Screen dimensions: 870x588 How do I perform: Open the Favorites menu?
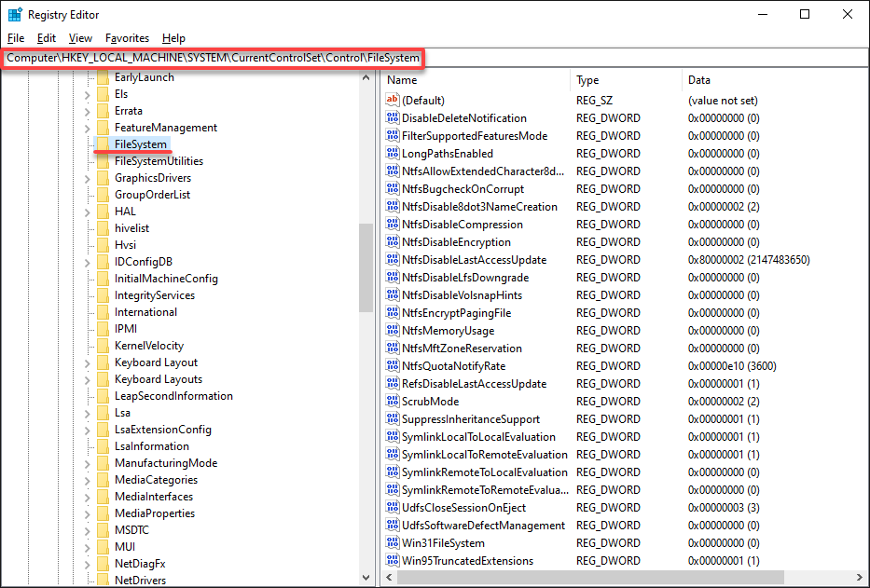(127, 38)
